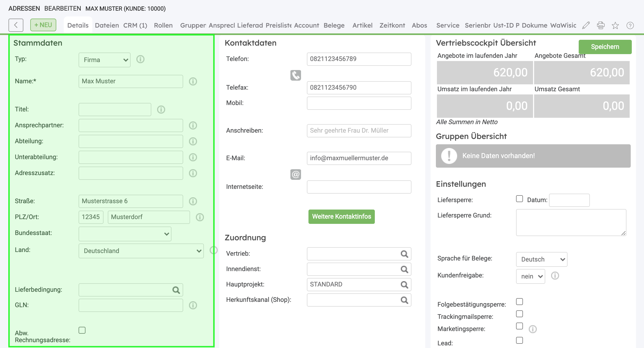644x348 pixels.
Task: Click the email @ icon below E-Mail
Action: (x=295, y=175)
